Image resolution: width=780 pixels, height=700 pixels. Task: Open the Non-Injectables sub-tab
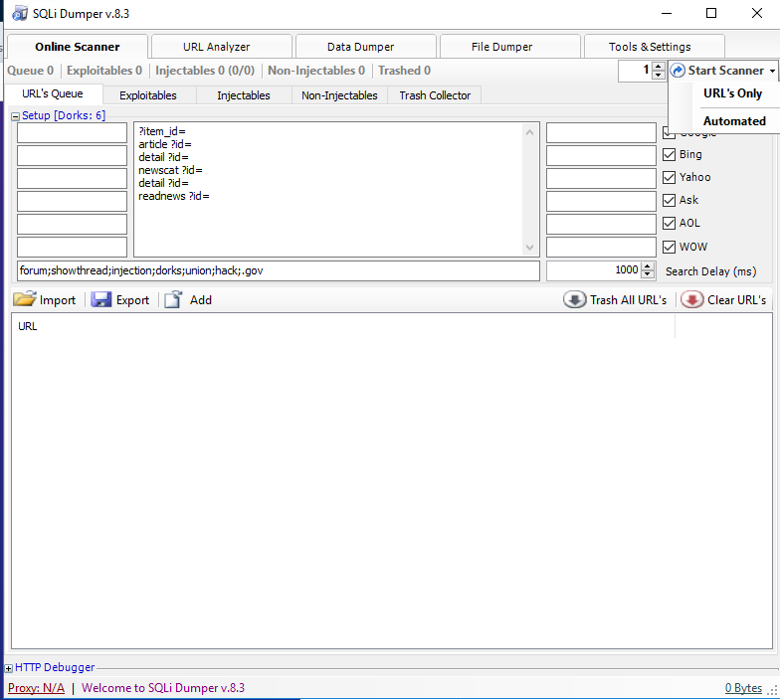[339, 95]
